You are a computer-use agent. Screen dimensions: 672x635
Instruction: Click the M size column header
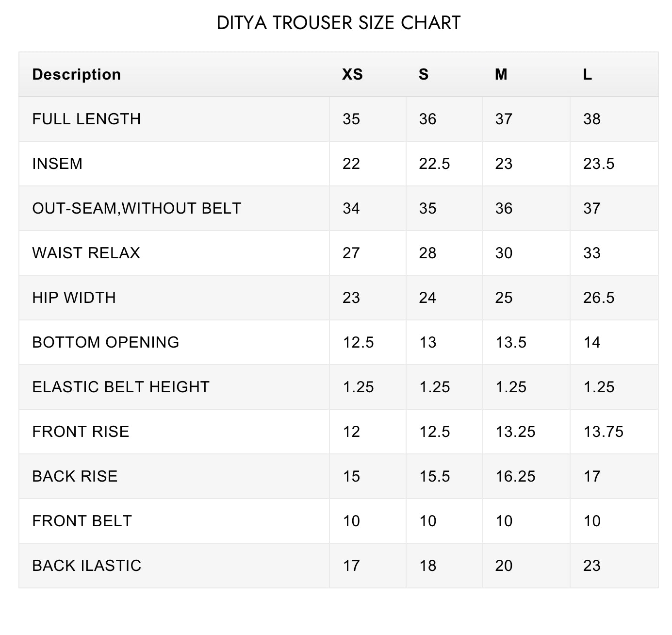[501, 74]
